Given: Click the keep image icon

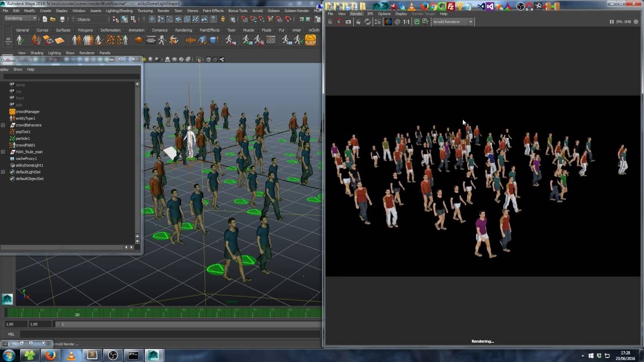Looking at the screenshot, I should pyautogui.click(x=417, y=22).
